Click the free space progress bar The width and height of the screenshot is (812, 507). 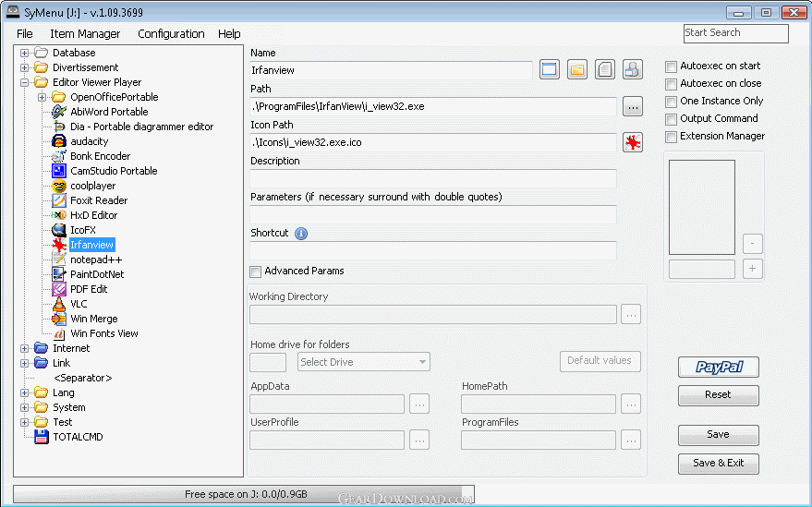[244, 494]
